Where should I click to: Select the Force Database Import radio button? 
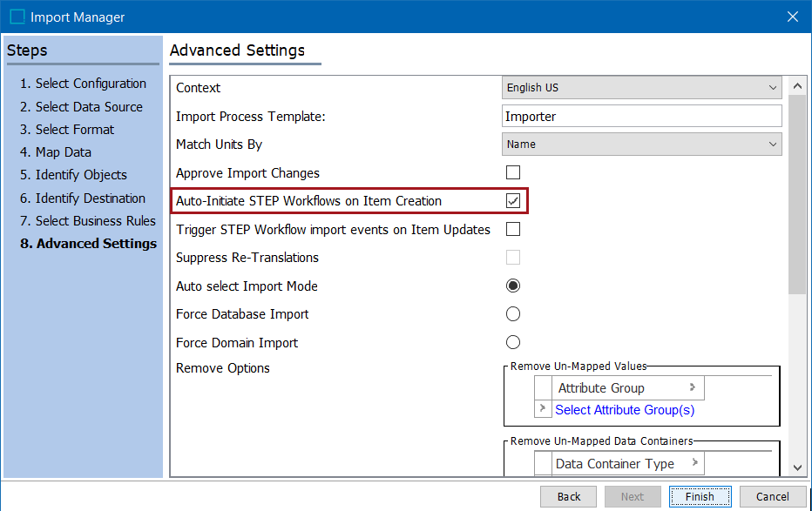(512, 314)
